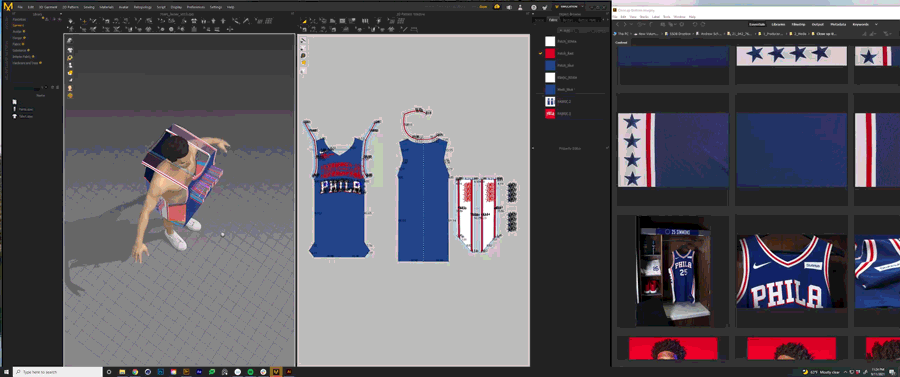Open Substance category in Library
900x377 pixels.
[20, 50]
